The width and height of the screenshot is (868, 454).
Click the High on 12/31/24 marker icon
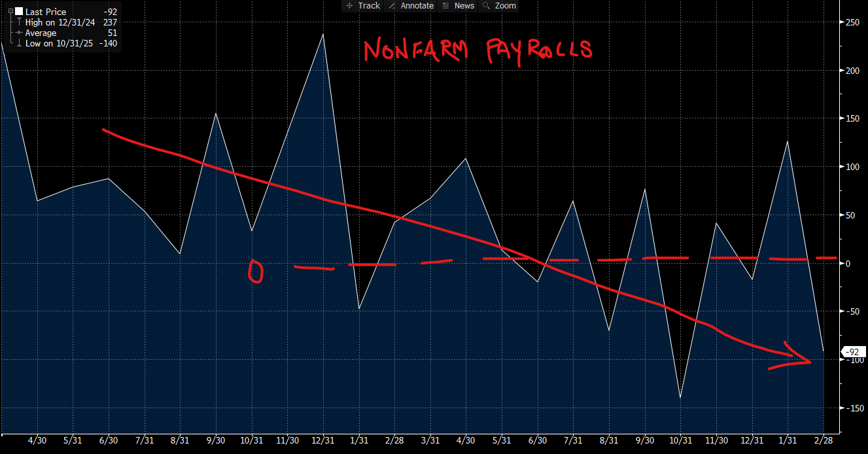19,22
